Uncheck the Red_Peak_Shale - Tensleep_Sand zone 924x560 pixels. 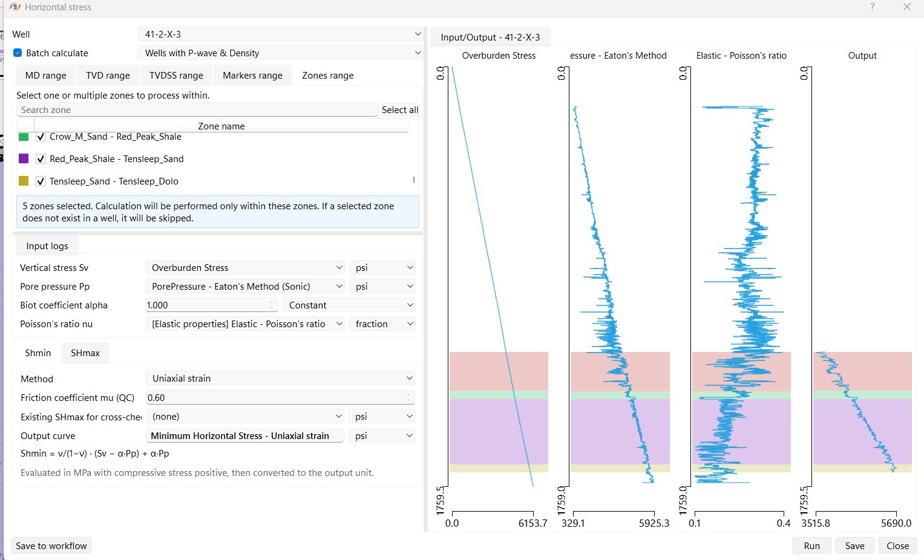click(41, 159)
